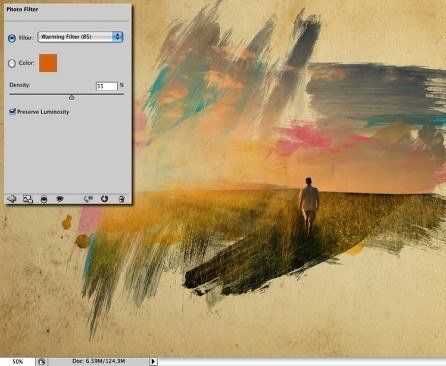This screenshot has width=446, height=366.
Task: Click the return to adjustment list arrow icon
Action: 12,199
